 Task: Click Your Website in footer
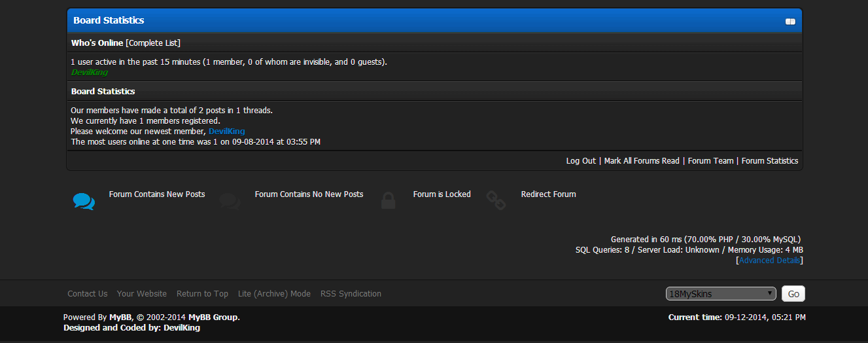[142, 294]
